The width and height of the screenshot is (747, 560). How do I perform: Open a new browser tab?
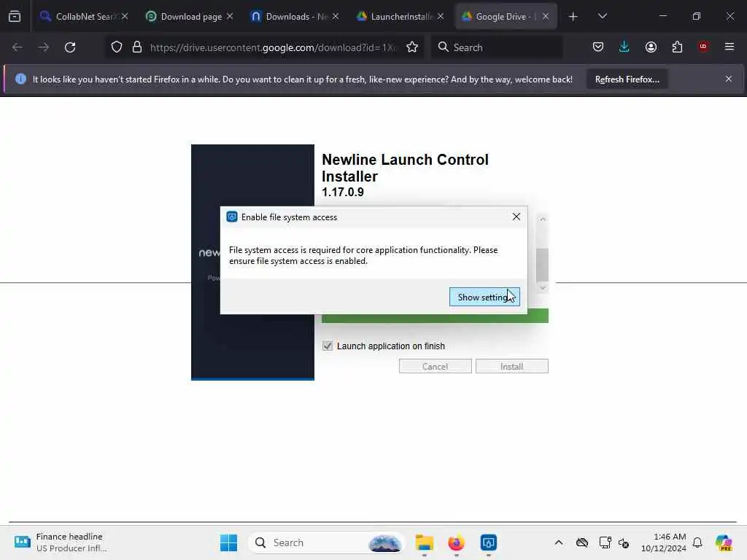point(573,17)
